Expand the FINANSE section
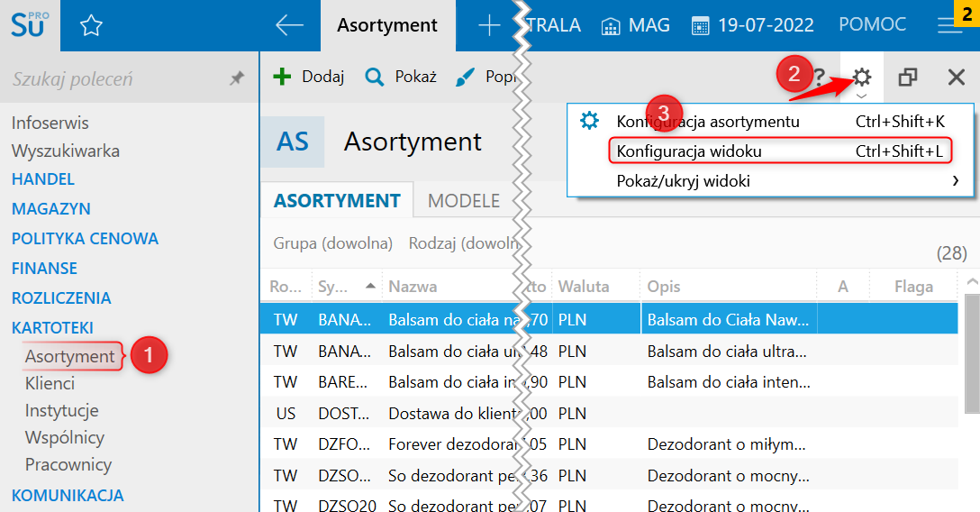 pyautogui.click(x=44, y=269)
